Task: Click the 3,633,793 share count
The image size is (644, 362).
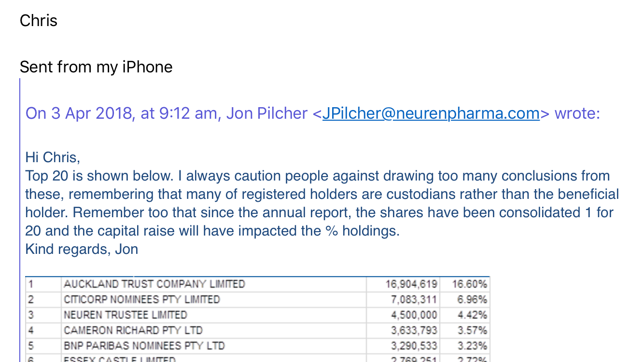Action: click(x=414, y=330)
